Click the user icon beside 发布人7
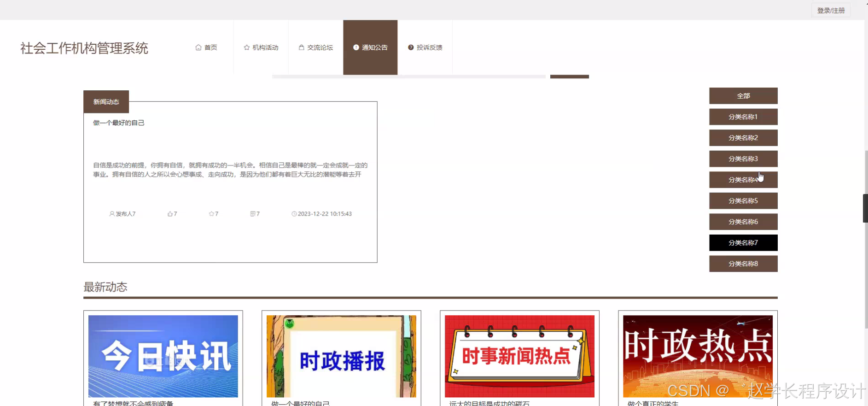Screen dimensions: 868x406 point(112,214)
